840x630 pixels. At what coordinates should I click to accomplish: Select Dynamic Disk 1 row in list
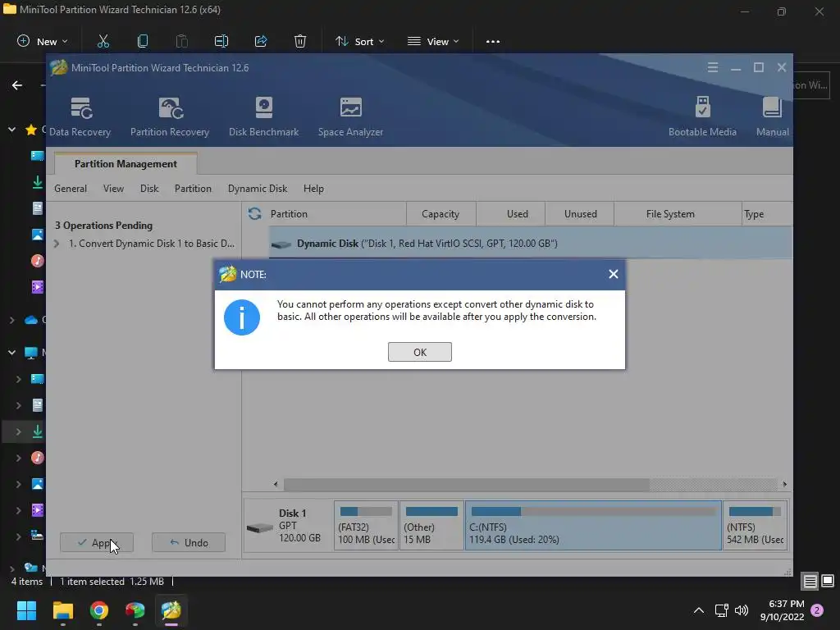[x=531, y=243]
